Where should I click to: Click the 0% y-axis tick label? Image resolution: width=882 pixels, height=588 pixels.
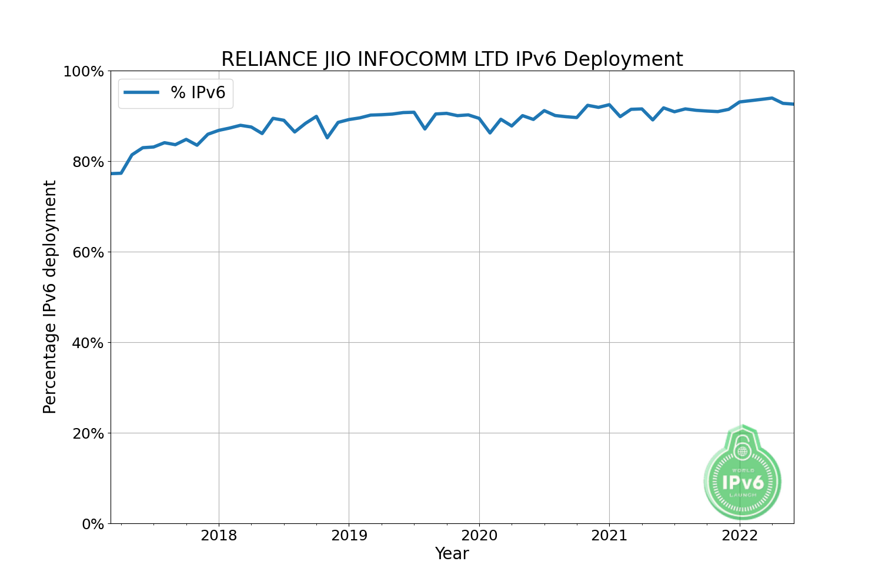click(91, 524)
